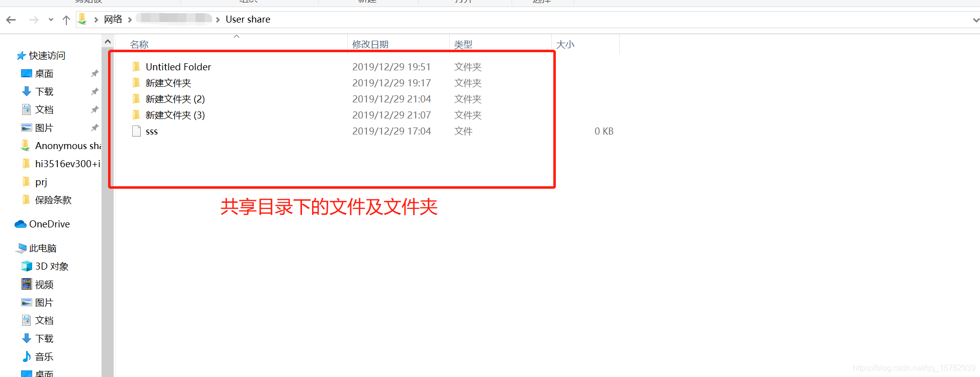This screenshot has height=377, width=980.
Task: Click the 快速访问 star icon
Action: pyautogui.click(x=21, y=55)
